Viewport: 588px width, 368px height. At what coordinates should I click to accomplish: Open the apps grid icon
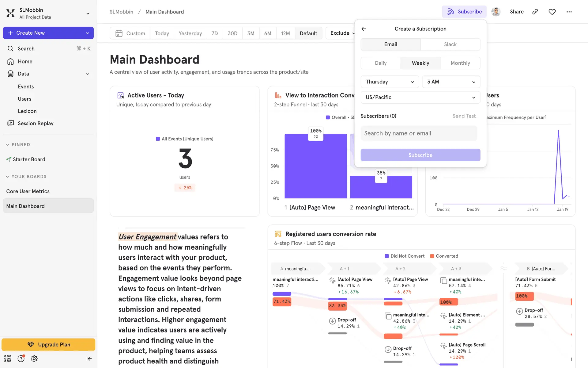click(8, 358)
